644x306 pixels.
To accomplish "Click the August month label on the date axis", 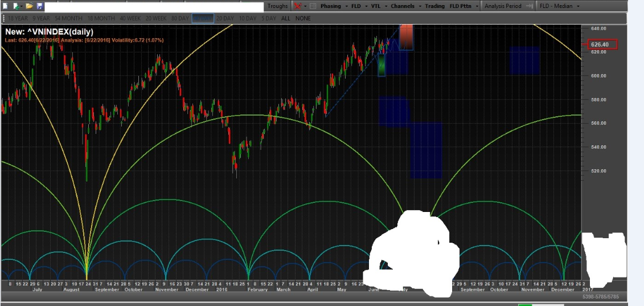I will coord(71,289).
